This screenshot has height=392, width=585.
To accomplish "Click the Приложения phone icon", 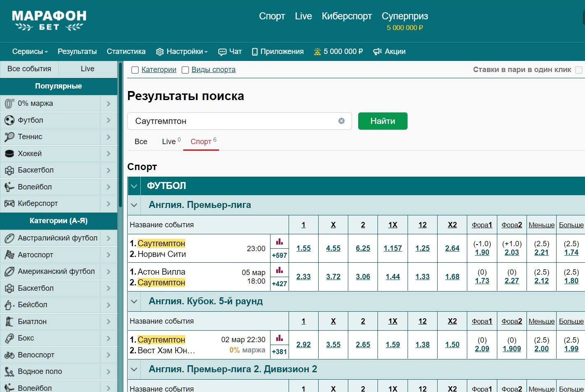I will (255, 52).
